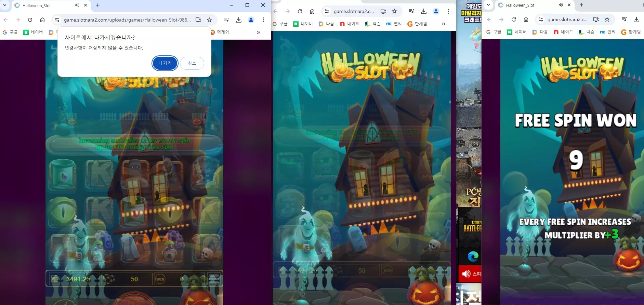This screenshot has width=644, height=305.
Task: Click install app icon in right address bar
Action: pos(596,19)
